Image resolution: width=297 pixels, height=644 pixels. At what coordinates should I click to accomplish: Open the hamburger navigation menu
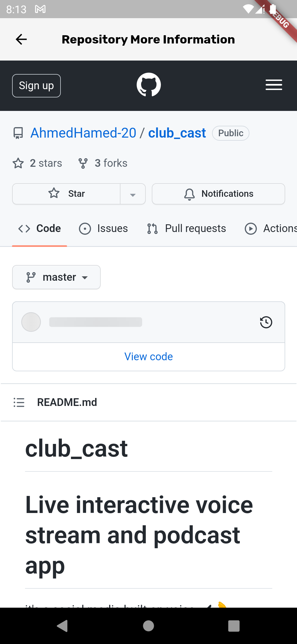274,85
